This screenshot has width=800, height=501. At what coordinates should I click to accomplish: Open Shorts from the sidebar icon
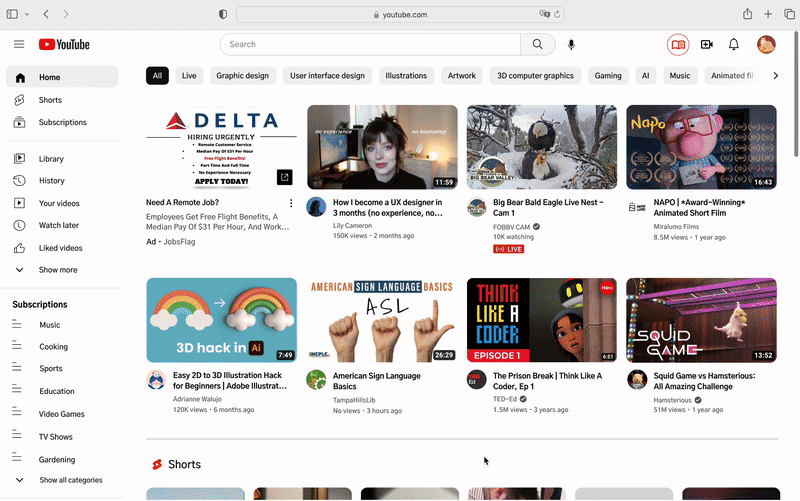19,100
